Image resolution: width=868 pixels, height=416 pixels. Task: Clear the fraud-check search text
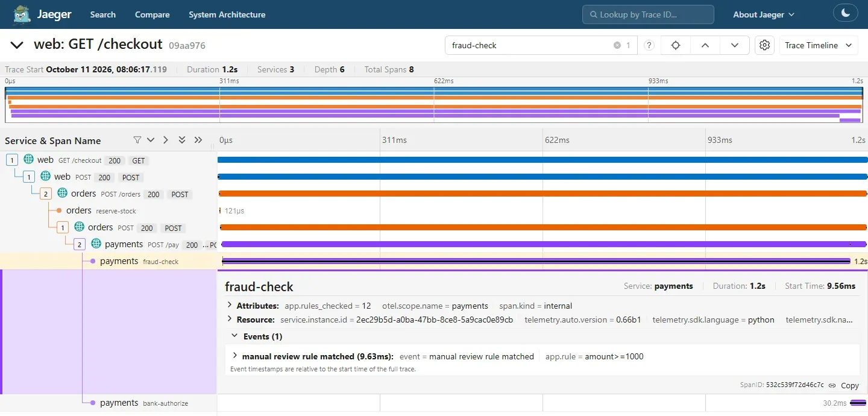click(617, 45)
